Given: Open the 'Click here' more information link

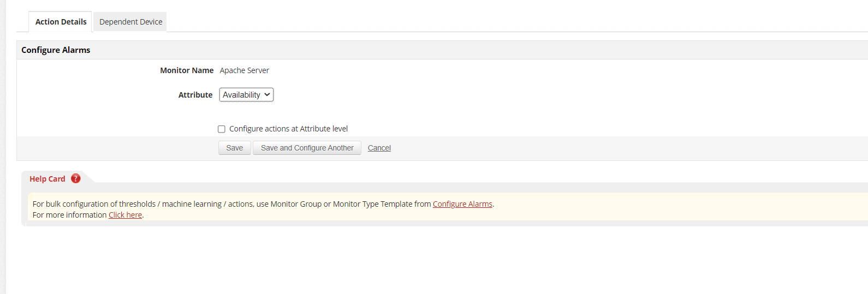Looking at the screenshot, I should click(x=125, y=215).
